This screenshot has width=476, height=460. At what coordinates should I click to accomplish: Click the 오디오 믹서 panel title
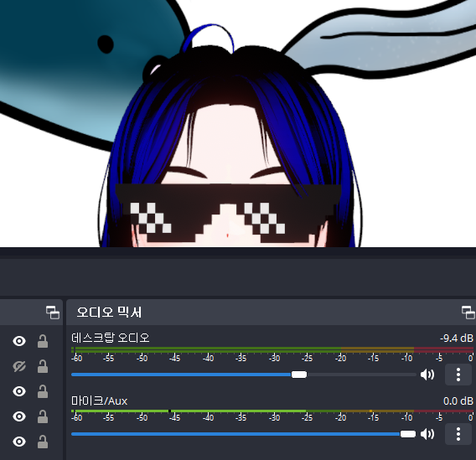point(109,313)
